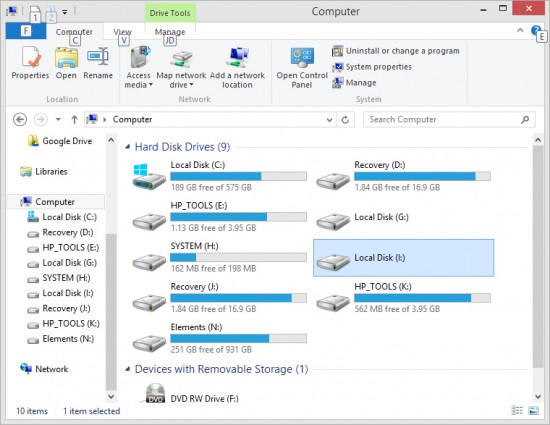
Task: Open Control Panel from the ribbon
Action: (302, 67)
